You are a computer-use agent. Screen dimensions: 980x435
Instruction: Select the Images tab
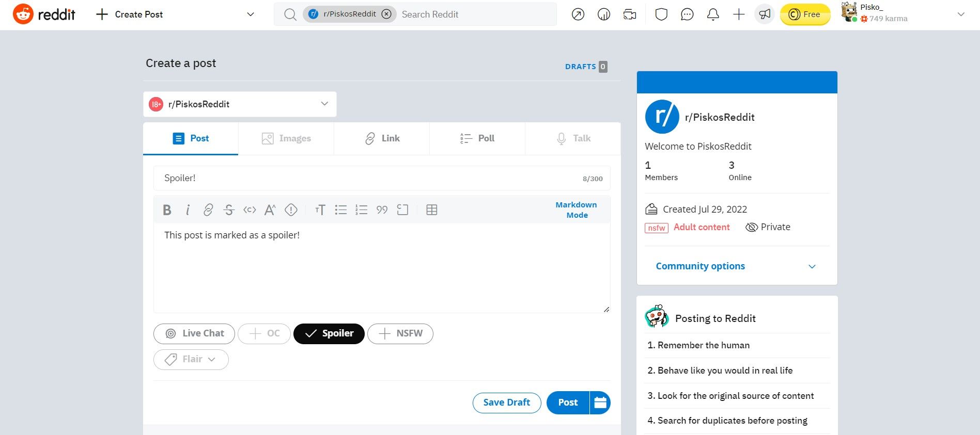(x=286, y=138)
